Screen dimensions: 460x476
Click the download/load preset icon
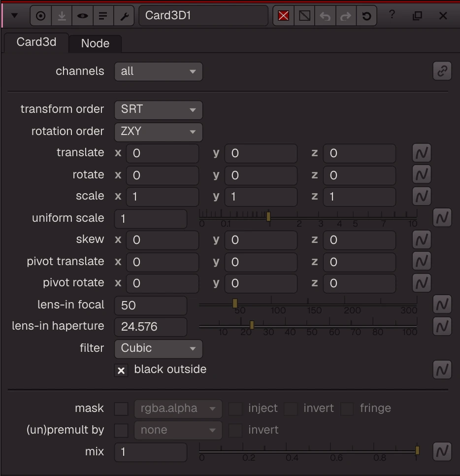(x=62, y=15)
